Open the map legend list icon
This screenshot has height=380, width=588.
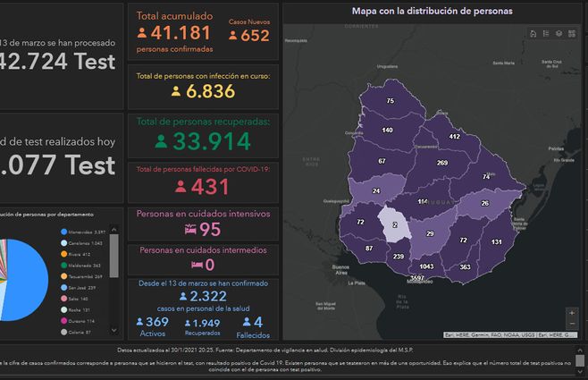pyautogui.click(x=546, y=34)
